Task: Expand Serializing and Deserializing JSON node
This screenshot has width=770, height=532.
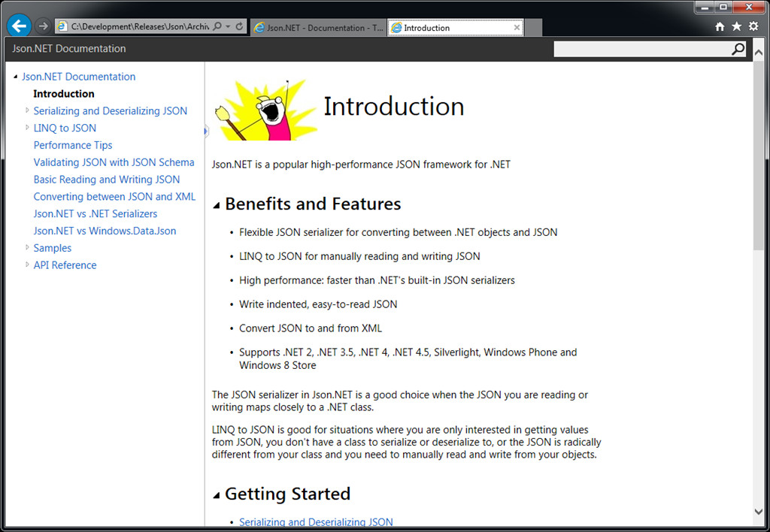Action: pyautogui.click(x=28, y=110)
